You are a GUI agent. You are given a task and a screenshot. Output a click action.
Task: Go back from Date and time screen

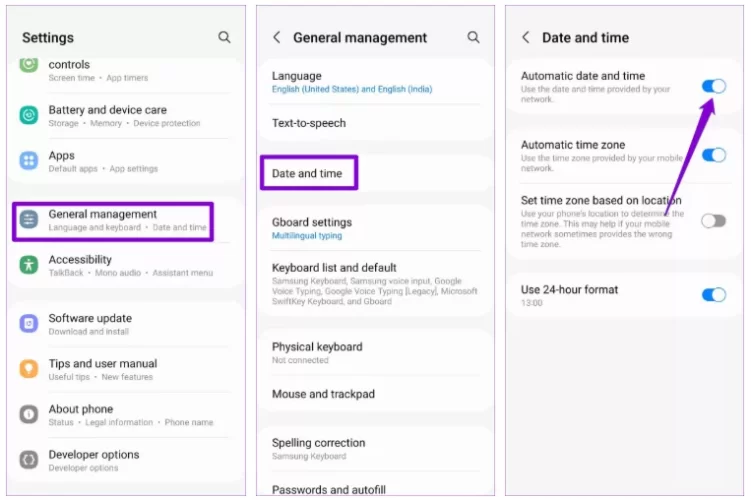[526, 37]
